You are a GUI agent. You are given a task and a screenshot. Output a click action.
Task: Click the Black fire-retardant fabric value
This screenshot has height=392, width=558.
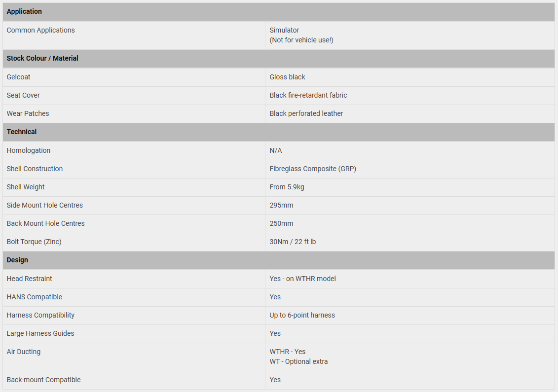click(308, 95)
